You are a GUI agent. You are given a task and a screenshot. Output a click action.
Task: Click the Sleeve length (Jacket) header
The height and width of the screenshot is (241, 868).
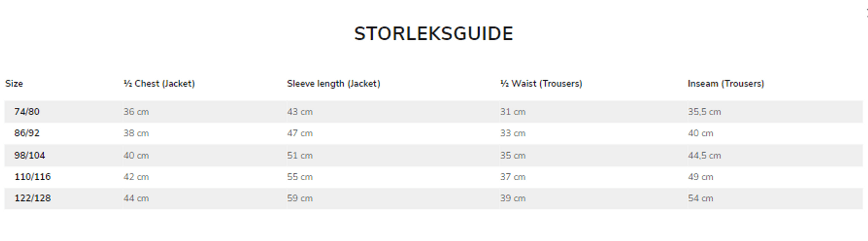(x=333, y=84)
